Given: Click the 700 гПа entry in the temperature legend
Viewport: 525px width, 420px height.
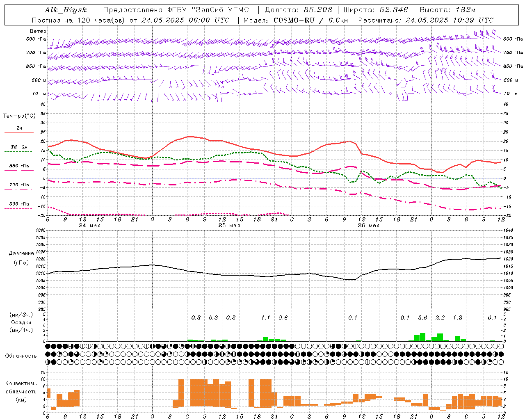Looking at the screenshot, I should [x=19, y=185].
